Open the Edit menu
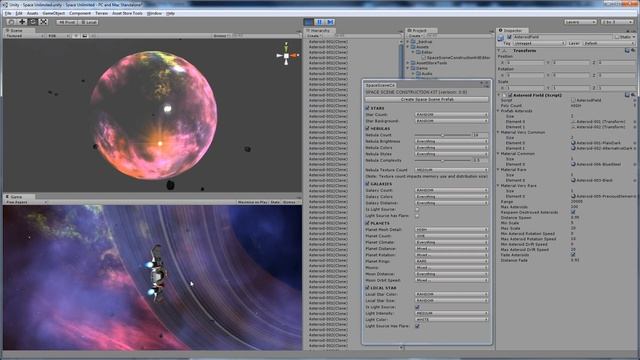 (19, 13)
